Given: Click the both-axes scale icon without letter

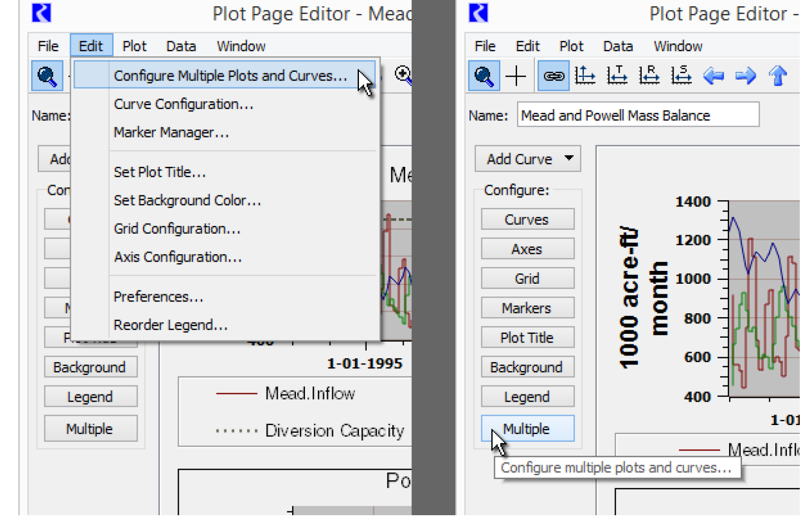Looking at the screenshot, I should click(x=585, y=76).
